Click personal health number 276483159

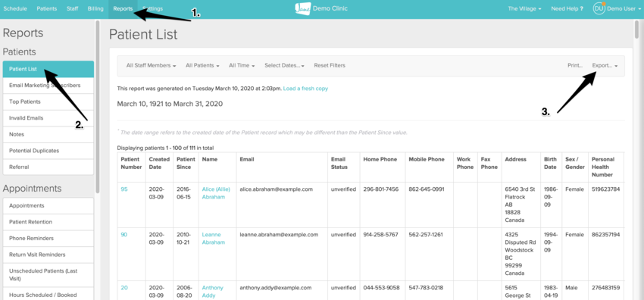(x=606, y=288)
